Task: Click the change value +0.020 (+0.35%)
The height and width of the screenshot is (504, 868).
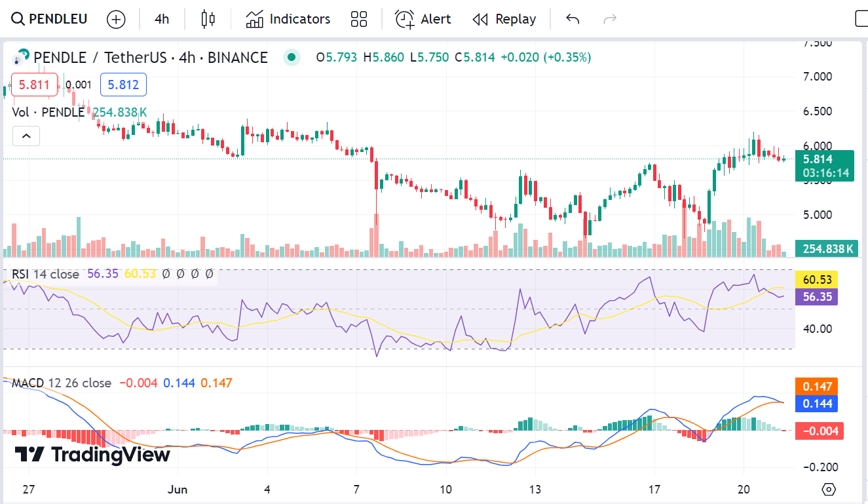Action: [546, 58]
